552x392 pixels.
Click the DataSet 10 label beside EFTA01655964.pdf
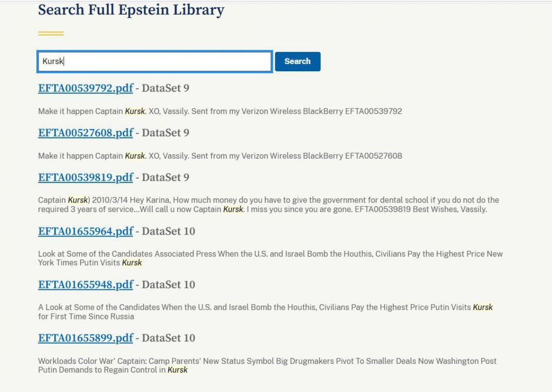tap(168, 231)
